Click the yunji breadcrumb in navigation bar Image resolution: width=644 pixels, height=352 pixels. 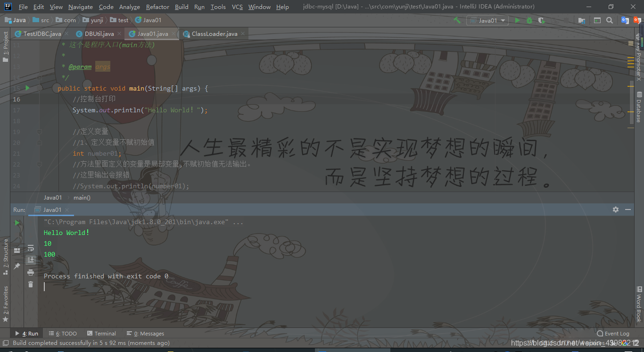tap(93, 20)
